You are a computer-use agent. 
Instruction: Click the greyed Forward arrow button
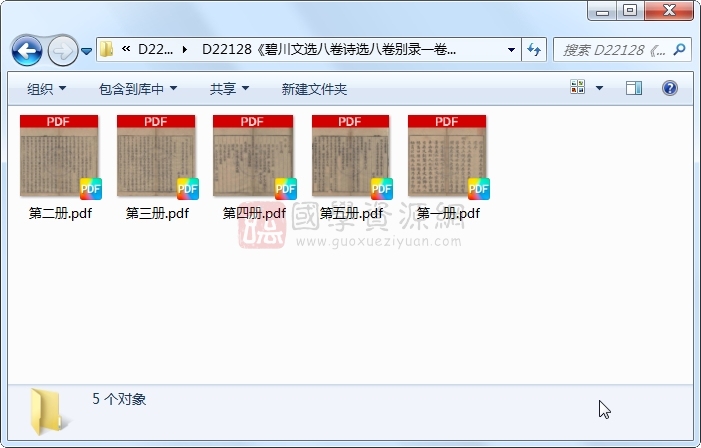(x=63, y=51)
